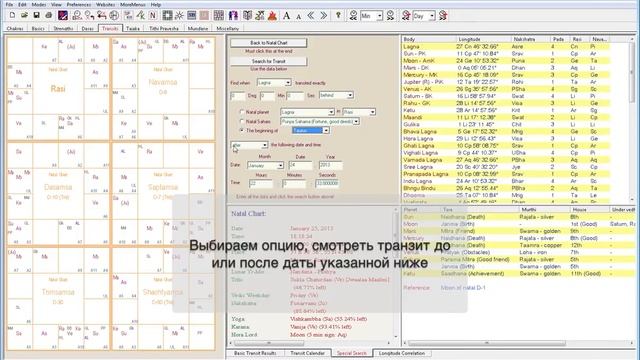Increase font with the large A icon
Viewport: 640px width, 360px height.
pyautogui.click(x=287, y=16)
